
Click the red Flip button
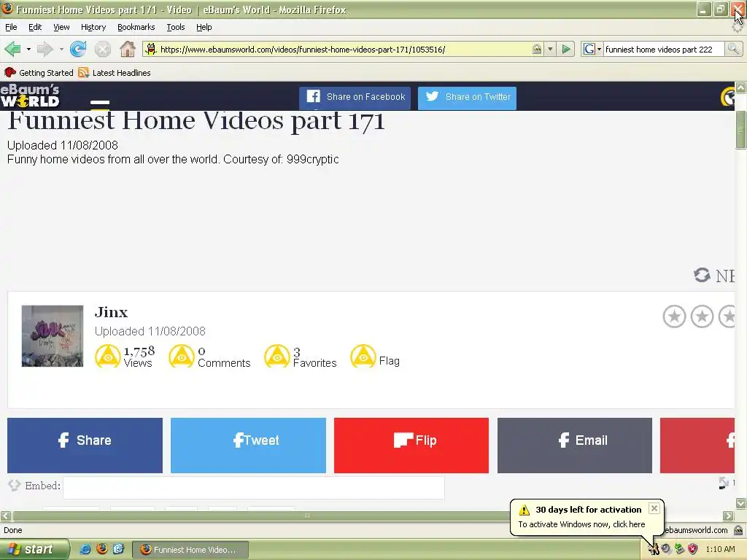(411, 446)
